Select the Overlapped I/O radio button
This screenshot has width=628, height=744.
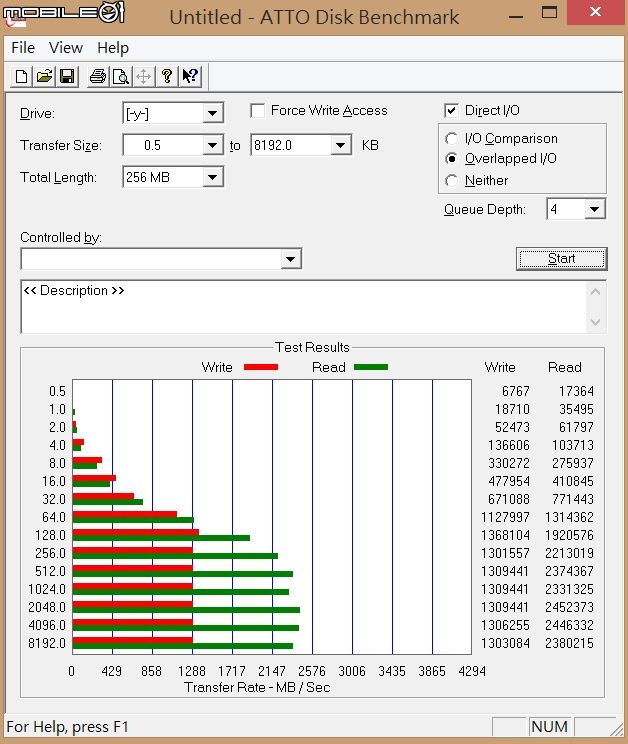[452, 158]
